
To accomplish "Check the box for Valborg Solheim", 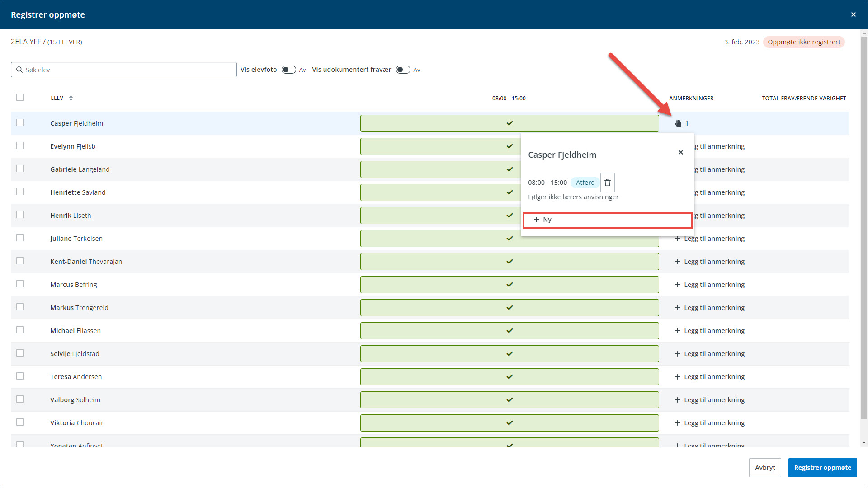I will tap(20, 399).
